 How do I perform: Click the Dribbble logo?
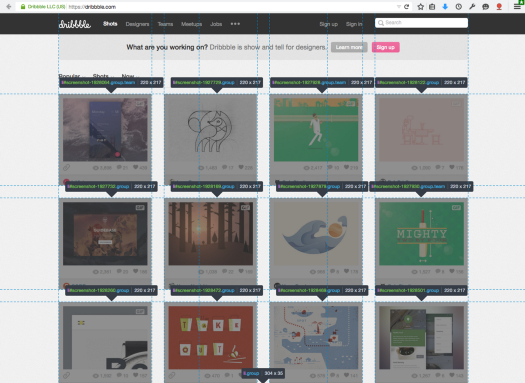(75, 24)
